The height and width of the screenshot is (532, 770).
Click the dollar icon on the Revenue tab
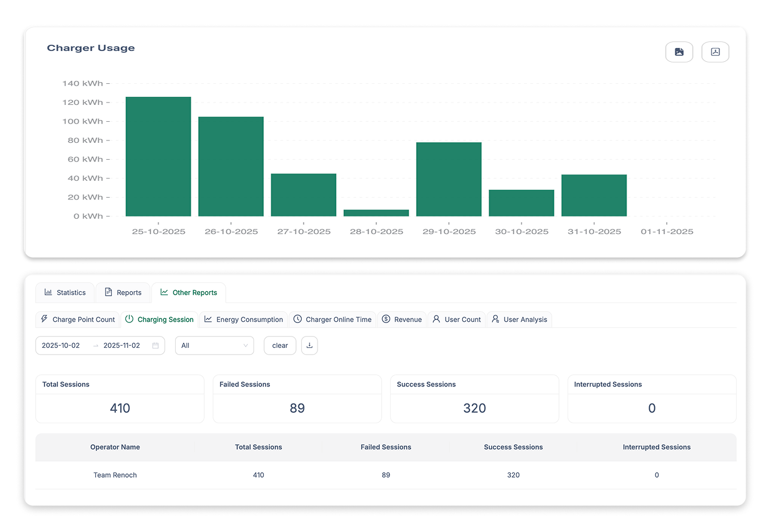coord(387,319)
